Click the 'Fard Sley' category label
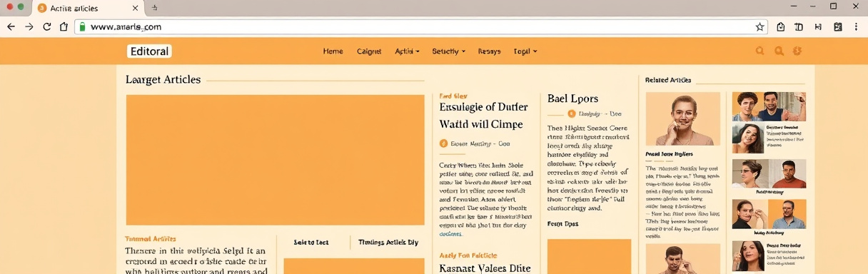The image size is (868, 274). (x=453, y=95)
